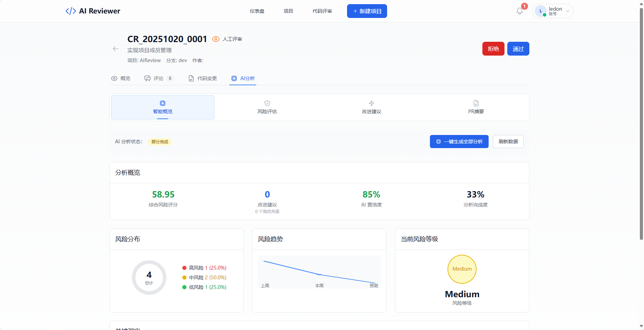This screenshot has width=644, height=330.
Task: Click the 实现项目成员管理 subtitle
Action: pos(150,50)
